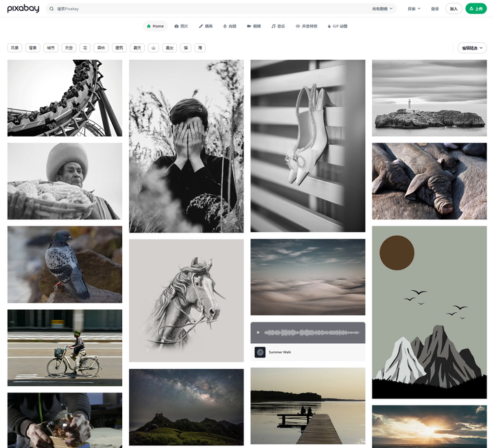Image resolution: width=494 pixels, height=448 pixels.
Task: Open the lake pier sunset photo
Action: 308,405
